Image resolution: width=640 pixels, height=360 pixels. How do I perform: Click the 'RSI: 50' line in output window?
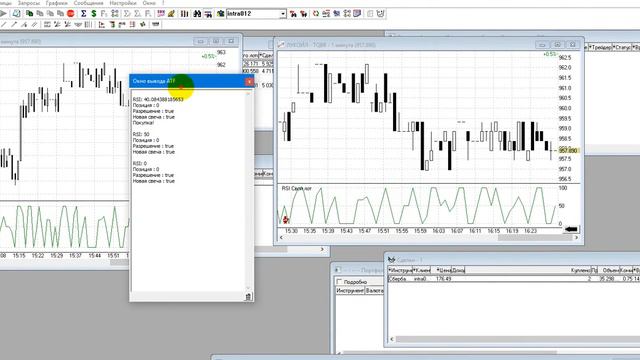141,134
